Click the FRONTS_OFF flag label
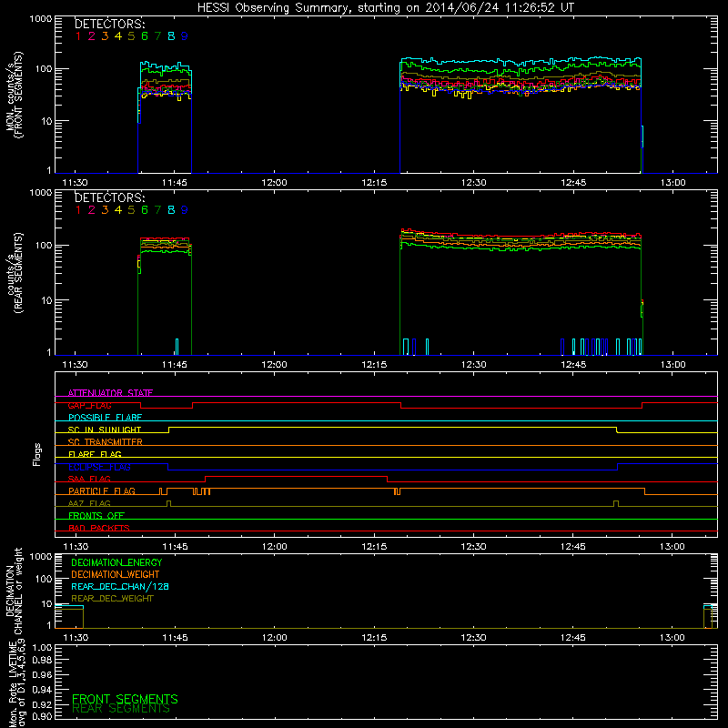Viewport: 728px width, 728px height. (96, 515)
